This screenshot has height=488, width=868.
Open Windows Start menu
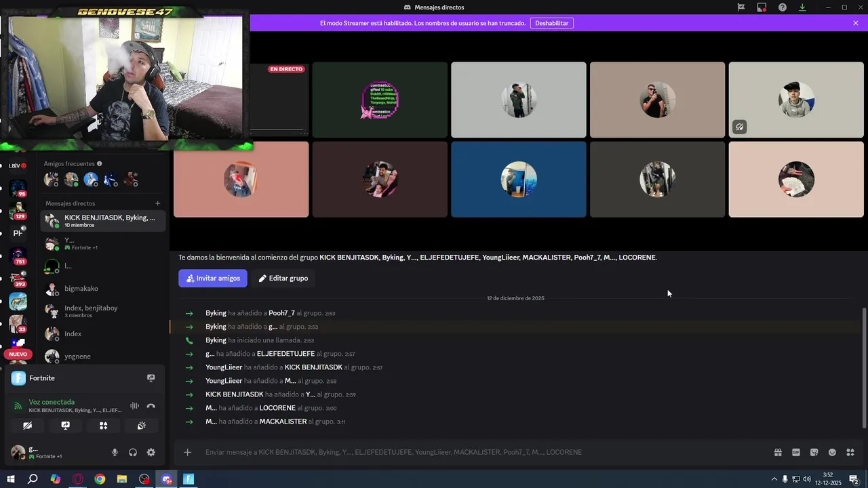(x=11, y=479)
